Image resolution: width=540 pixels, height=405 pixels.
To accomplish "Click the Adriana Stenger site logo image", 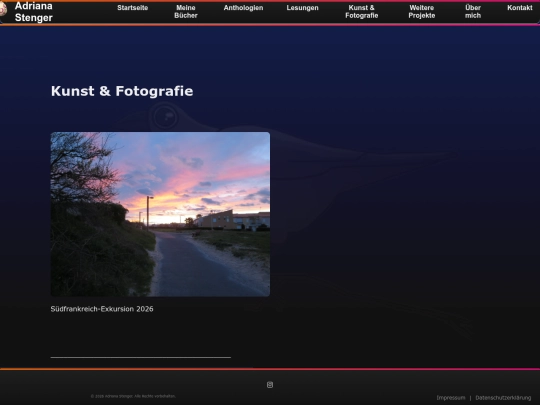I will point(3,9).
